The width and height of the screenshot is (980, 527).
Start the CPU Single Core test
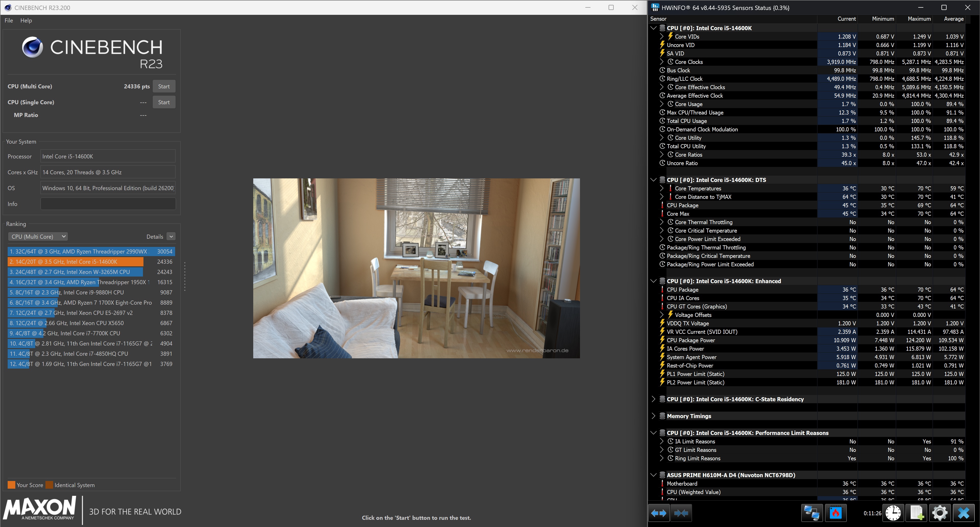point(164,102)
